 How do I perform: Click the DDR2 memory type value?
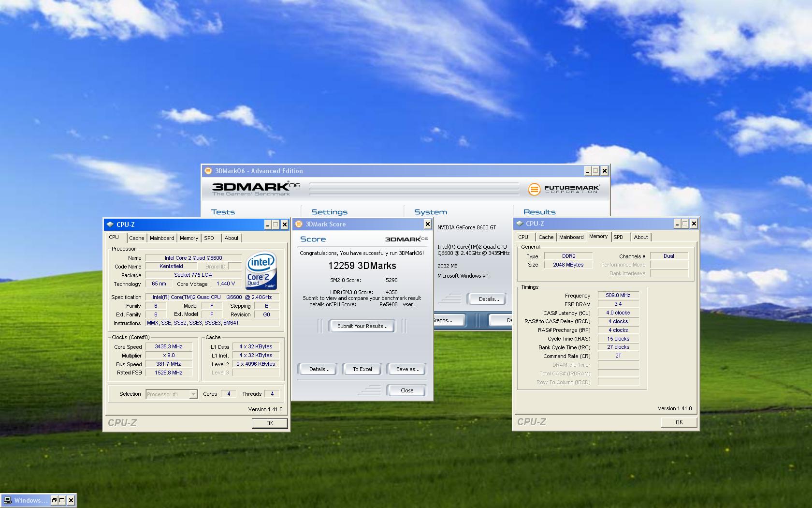tap(568, 256)
